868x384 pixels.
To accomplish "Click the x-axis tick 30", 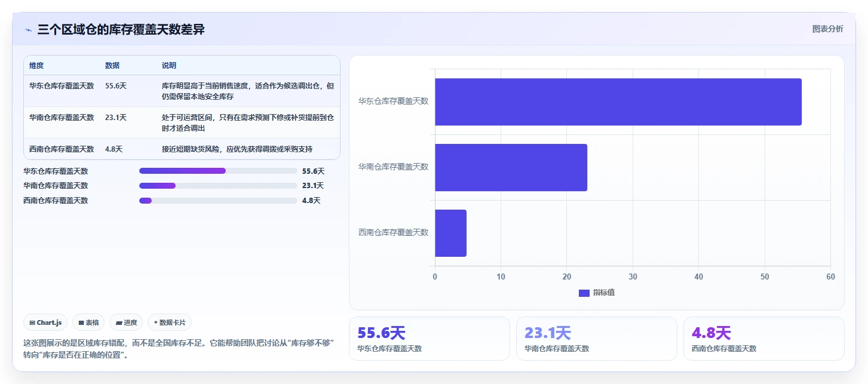I will (x=633, y=277).
